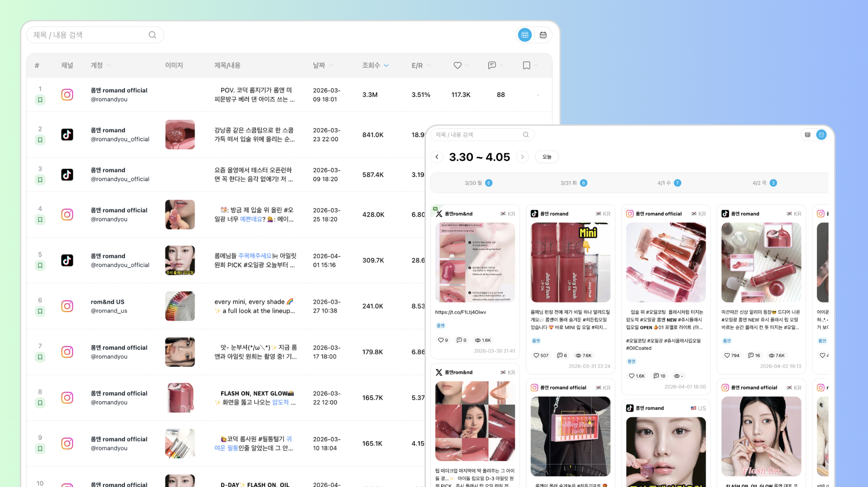Go to previous week in calendar
The height and width of the screenshot is (487, 868).
(437, 157)
